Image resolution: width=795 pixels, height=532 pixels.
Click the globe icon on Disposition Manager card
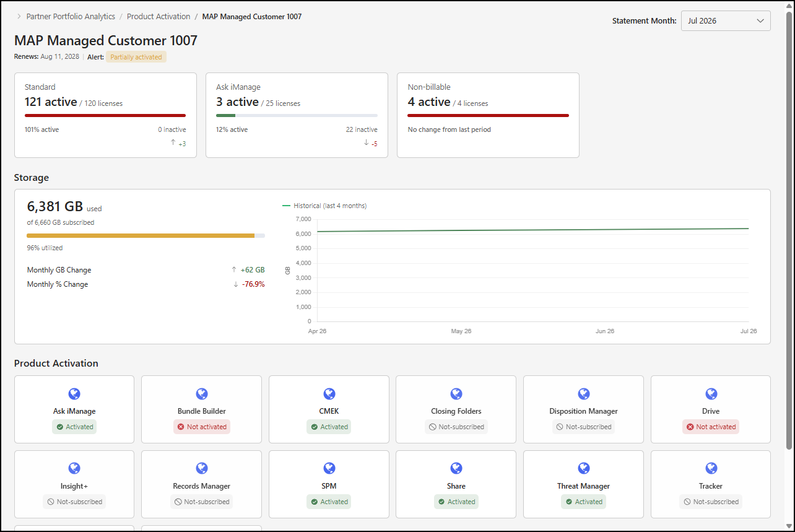pyautogui.click(x=583, y=394)
